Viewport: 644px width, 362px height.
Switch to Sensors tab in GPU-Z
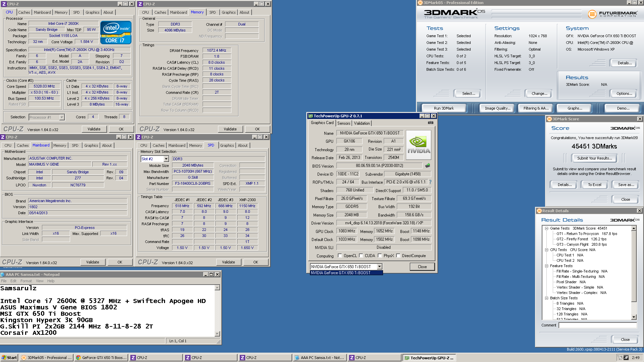click(344, 123)
